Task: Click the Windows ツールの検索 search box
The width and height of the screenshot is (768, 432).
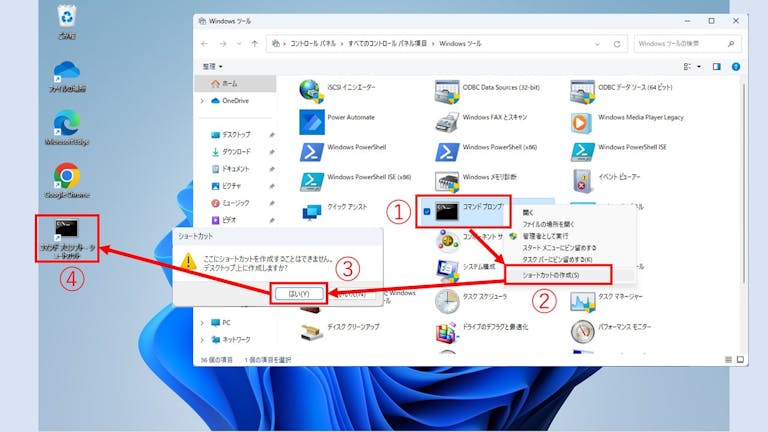Action: click(x=687, y=44)
